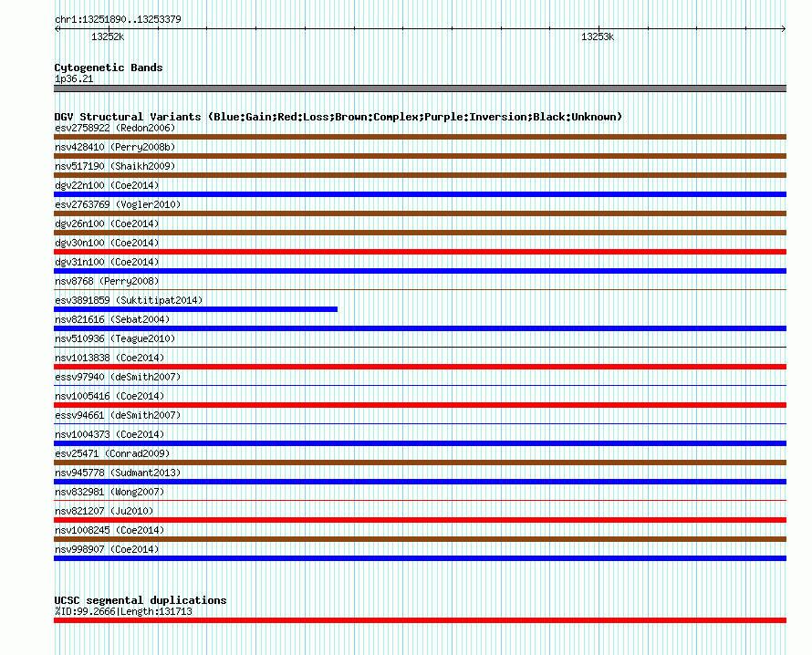Click variant label essv97940 (deSmith2007)
Viewport: 812px width, 655px height.
[x=118, y=377]
